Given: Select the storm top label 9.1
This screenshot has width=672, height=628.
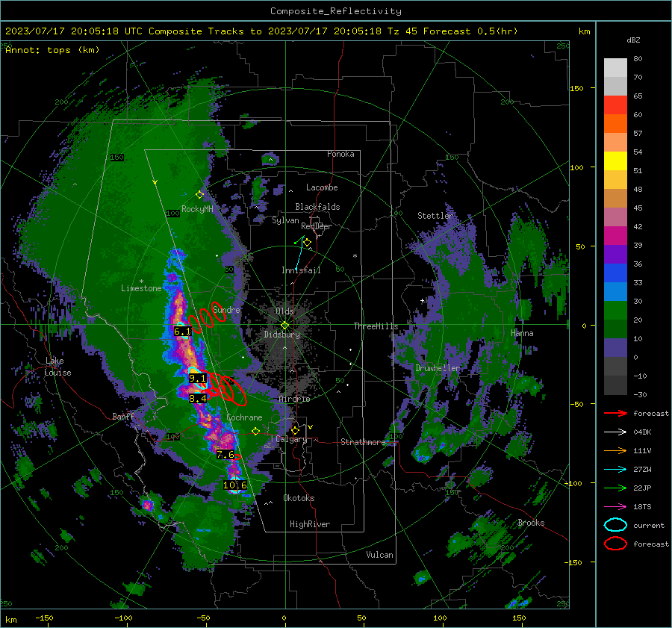Looking at the screenshot, I should (198, 379).
